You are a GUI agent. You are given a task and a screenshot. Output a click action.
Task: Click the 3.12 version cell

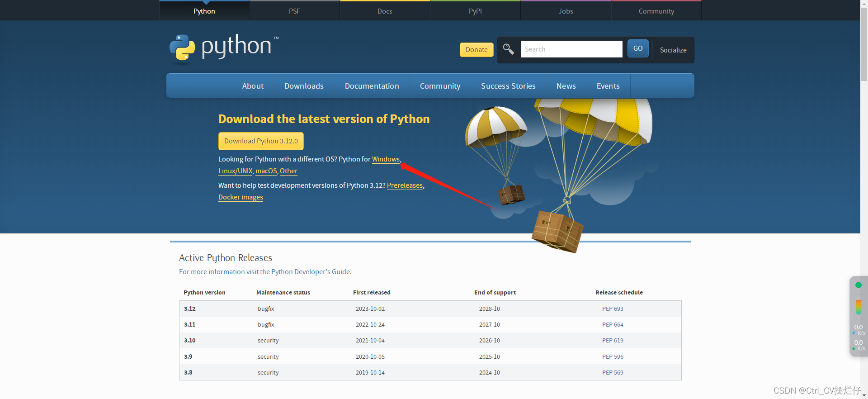(190, 309)
